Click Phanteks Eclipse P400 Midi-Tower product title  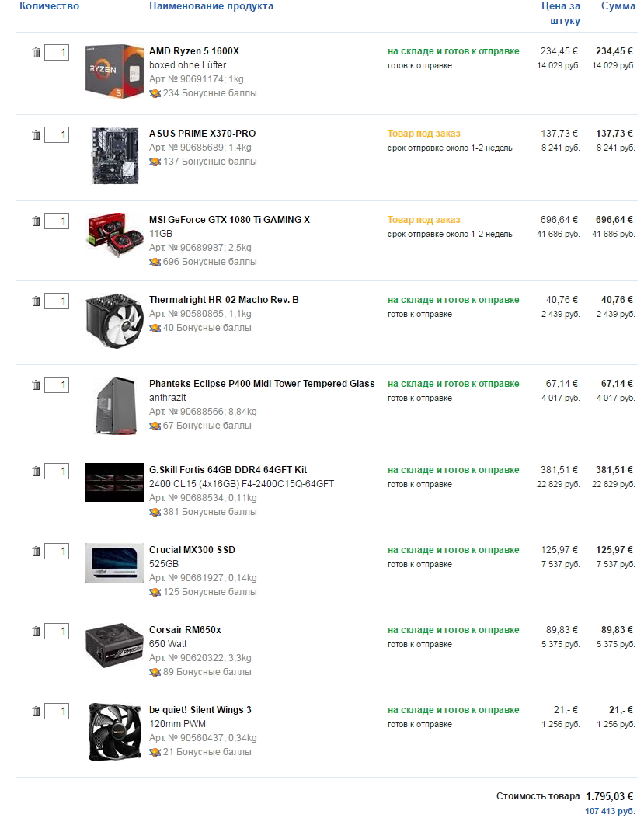[x=262, y=384]
